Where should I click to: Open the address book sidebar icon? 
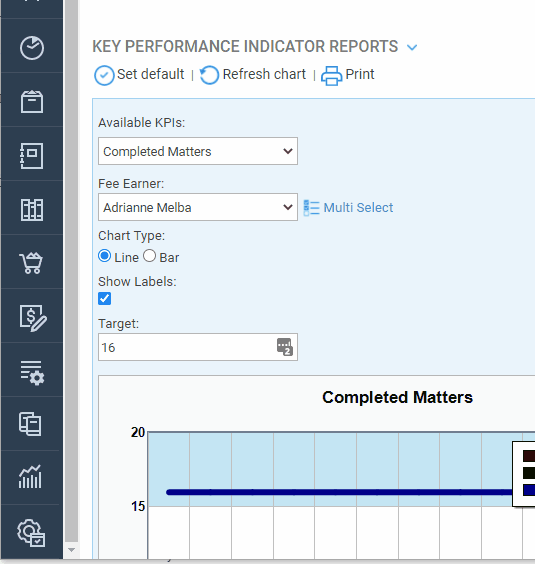click(x=32, y=156)
